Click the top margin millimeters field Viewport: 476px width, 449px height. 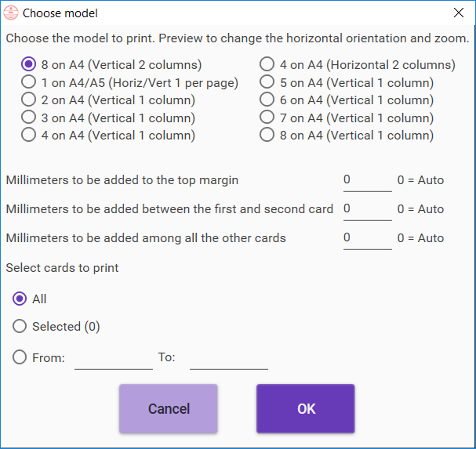point(367,180)
